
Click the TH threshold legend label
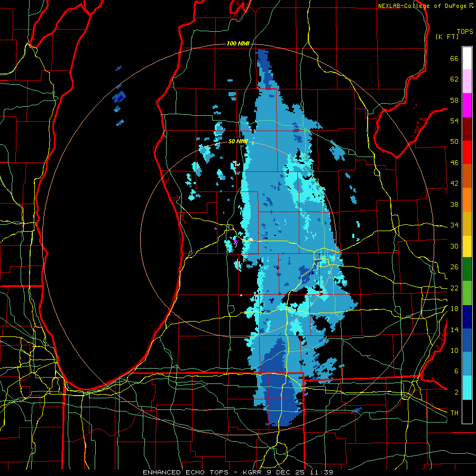coord(454,413)
